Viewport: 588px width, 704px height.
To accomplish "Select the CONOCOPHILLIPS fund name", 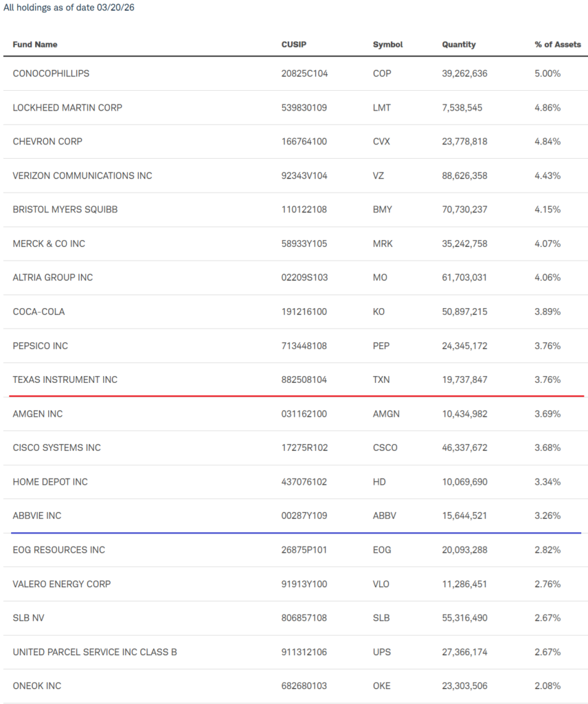I will (51, 74).
